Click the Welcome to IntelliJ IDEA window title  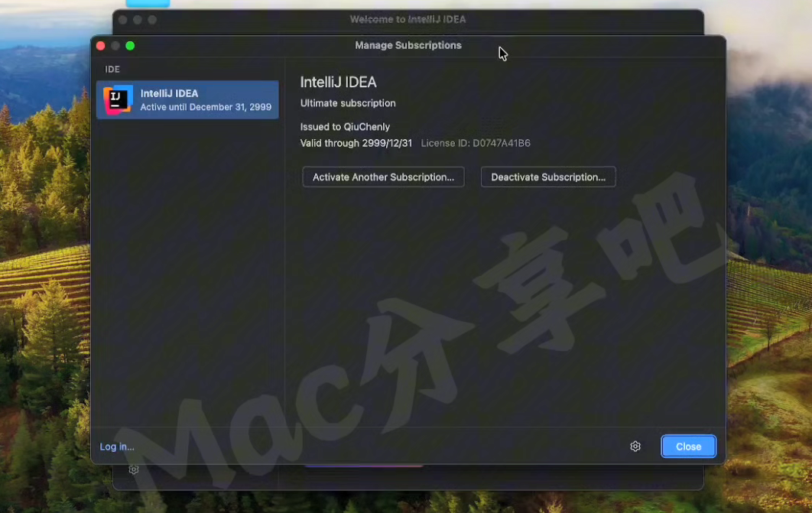tap(408, 19)
